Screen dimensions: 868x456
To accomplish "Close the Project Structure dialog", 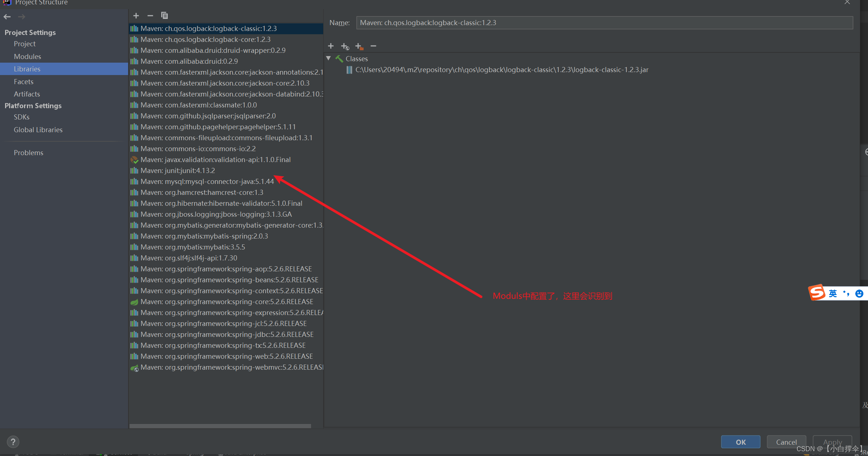I will [x=847, y=3].
